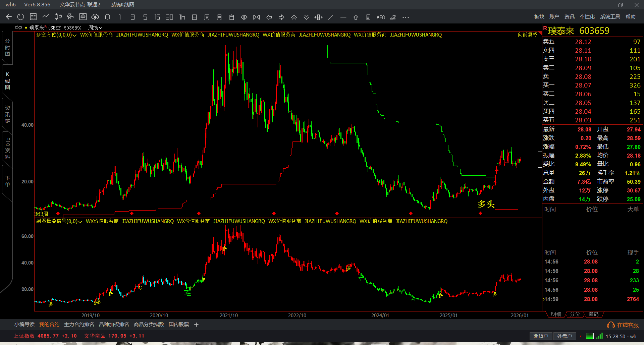The width and height of the screenshot is (644, 345).
Task: Open the 小编导读 bottom tab
Action: pyautogui.click(x=24, y=325)
